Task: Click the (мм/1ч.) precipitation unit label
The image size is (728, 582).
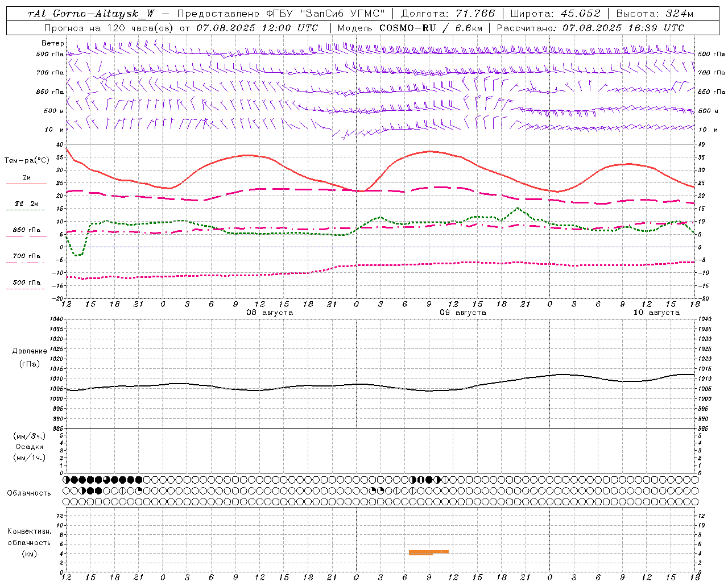Action: click(30, 458)
